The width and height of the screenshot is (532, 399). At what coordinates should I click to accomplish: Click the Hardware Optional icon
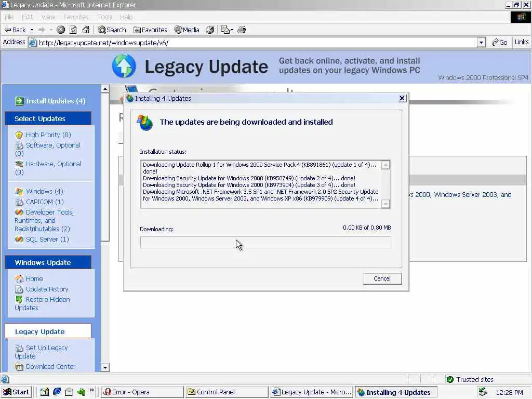pos(19,164)
